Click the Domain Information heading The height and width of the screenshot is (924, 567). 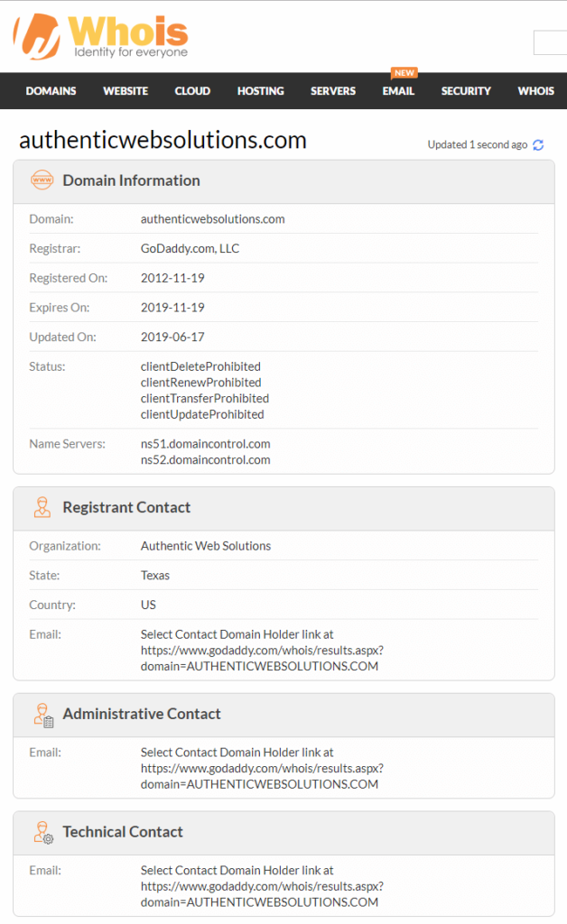[132, 180]
